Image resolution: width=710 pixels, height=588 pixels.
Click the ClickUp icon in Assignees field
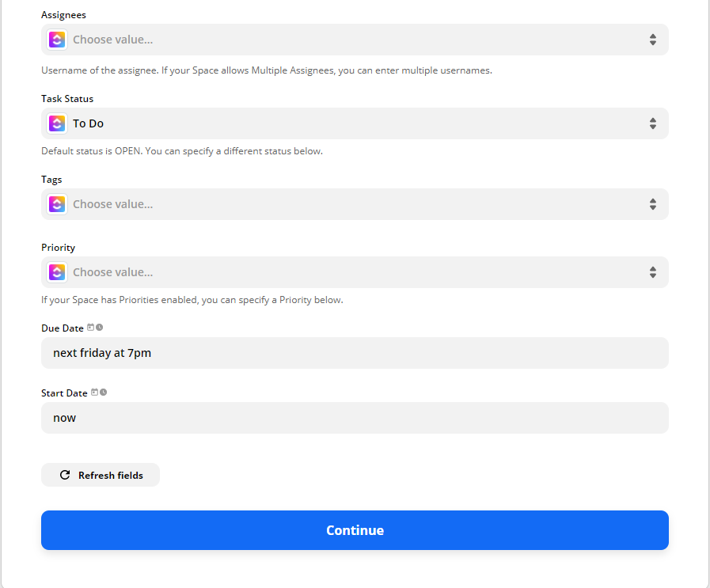tap(57, 40)
